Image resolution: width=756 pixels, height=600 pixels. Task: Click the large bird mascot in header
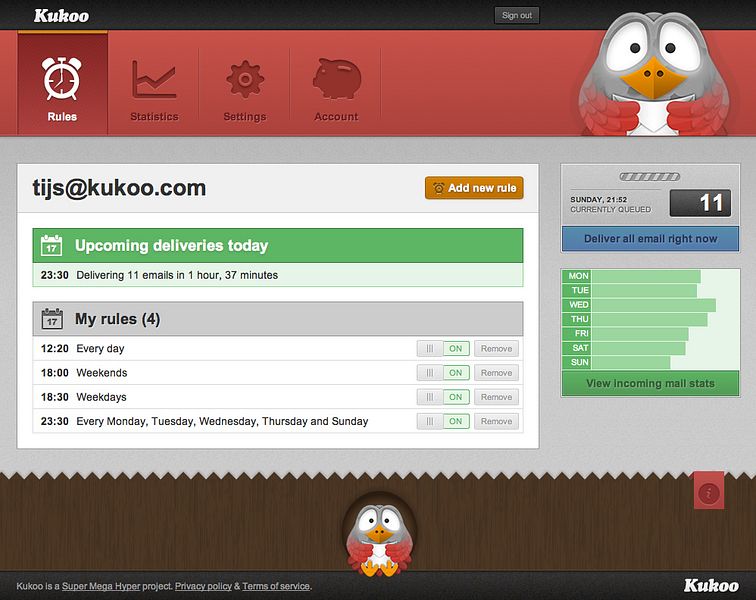tap(654, 73)
